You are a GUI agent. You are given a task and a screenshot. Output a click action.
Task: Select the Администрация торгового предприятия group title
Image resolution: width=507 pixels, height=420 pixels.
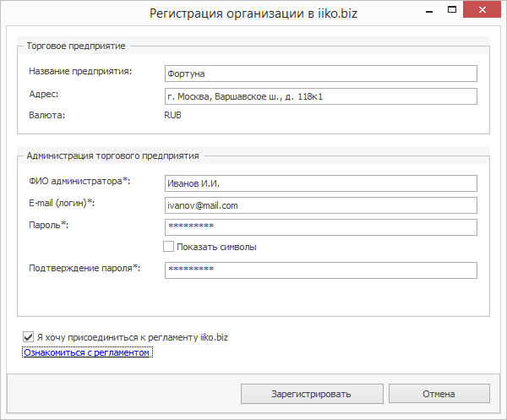click(113, 155)
